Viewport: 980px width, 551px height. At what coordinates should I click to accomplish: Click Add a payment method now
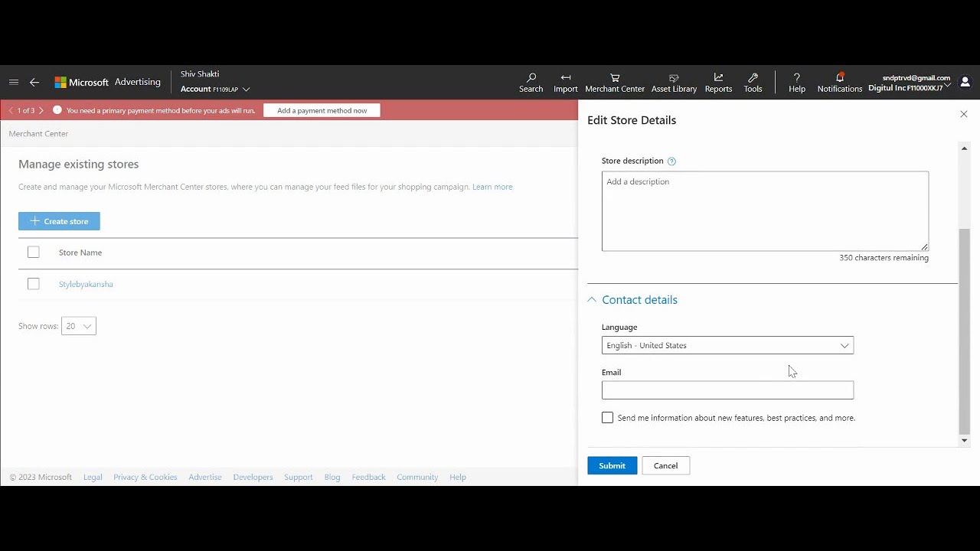pos(322,110)
